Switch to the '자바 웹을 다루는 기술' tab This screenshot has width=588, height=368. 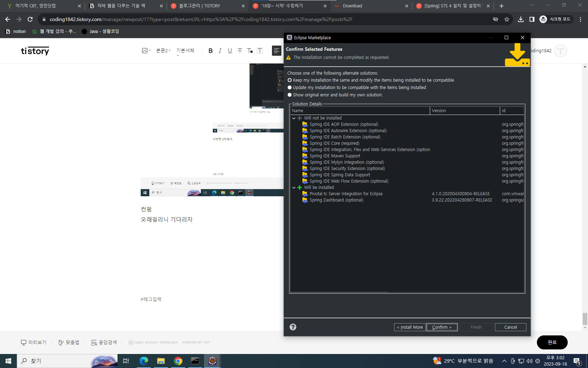126,6
